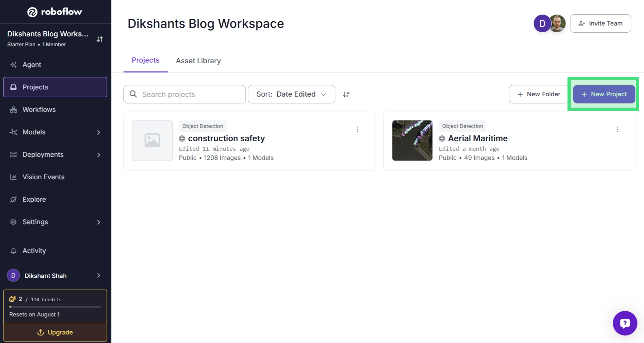Click the Settings gear icon
Screen dimensions: 644x343
point(13,222)
